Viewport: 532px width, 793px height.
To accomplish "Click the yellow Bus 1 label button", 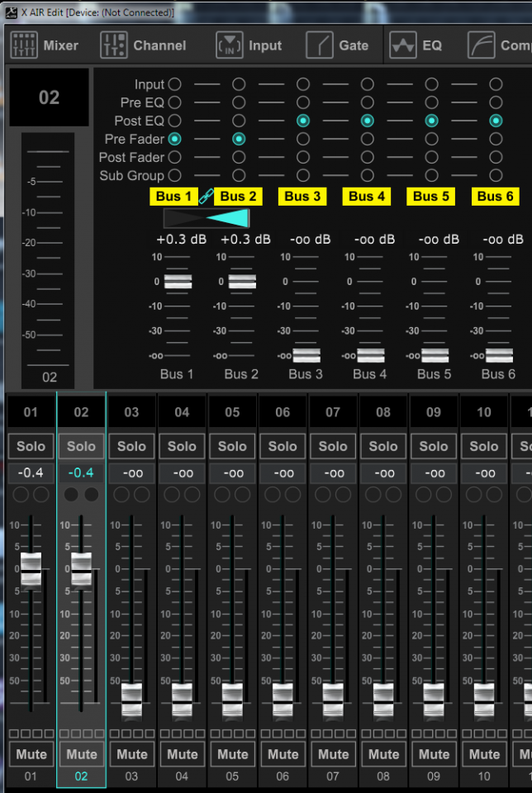I will tap(173, 197).
